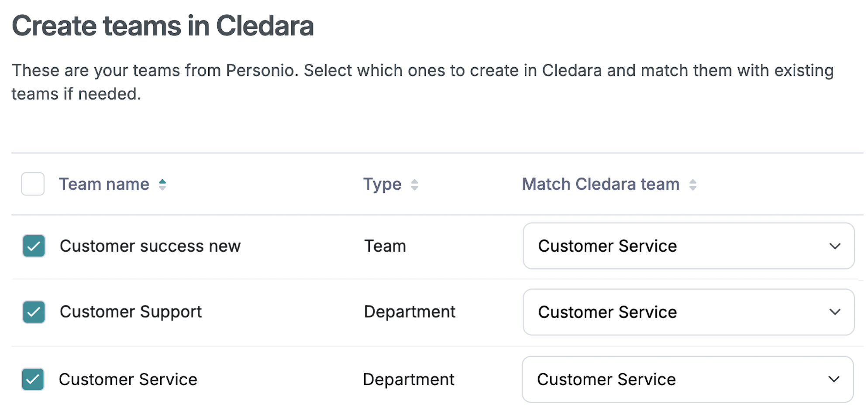868x411 pixels.
Task: Click the chevron on Customer success new's dropdown
Action: (835, 246)
